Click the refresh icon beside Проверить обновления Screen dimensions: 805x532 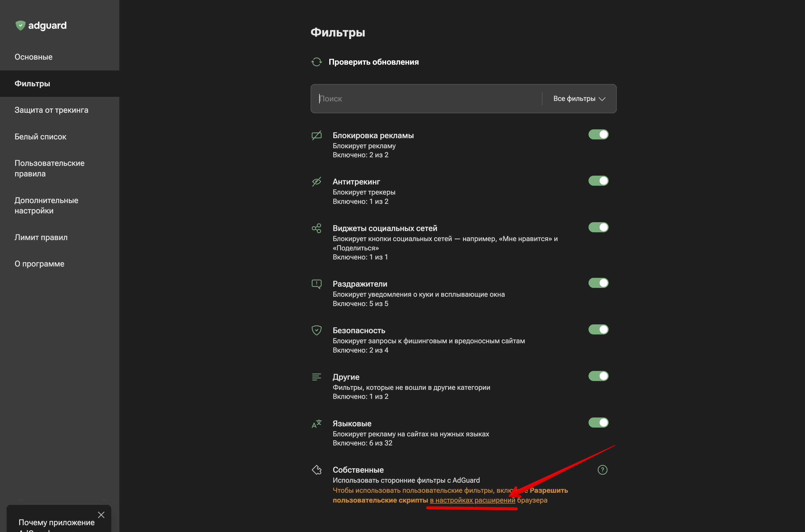pyautogui.click(x=316, y=62)
